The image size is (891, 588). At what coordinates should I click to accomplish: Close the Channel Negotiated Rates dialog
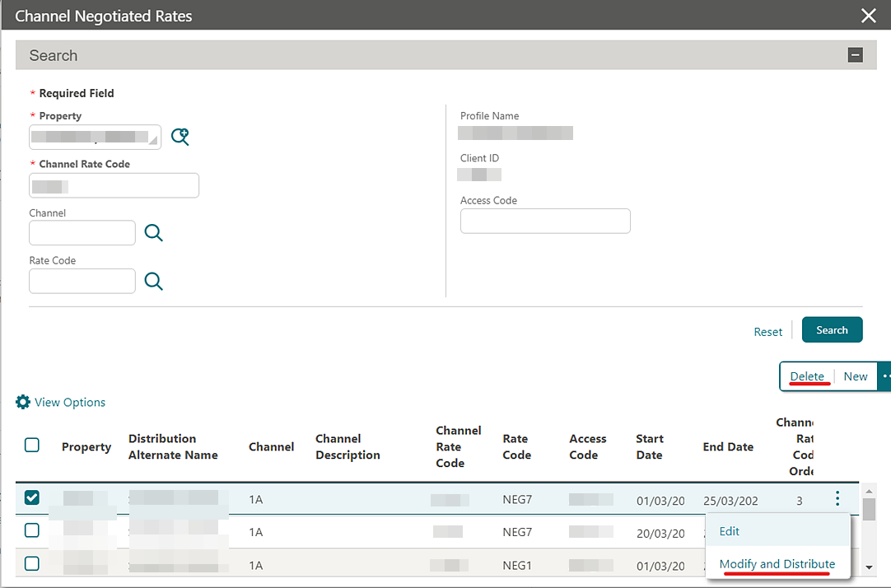(x=868, y=16)
